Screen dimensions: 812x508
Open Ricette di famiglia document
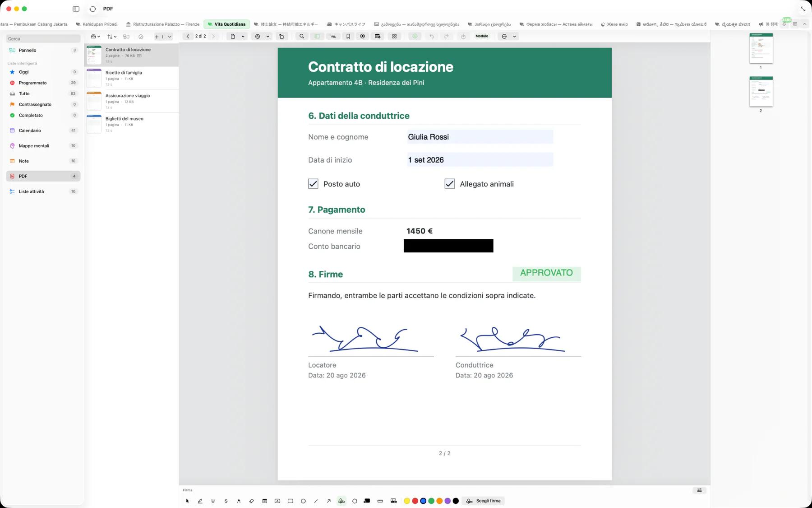click(x=131, y=78)
